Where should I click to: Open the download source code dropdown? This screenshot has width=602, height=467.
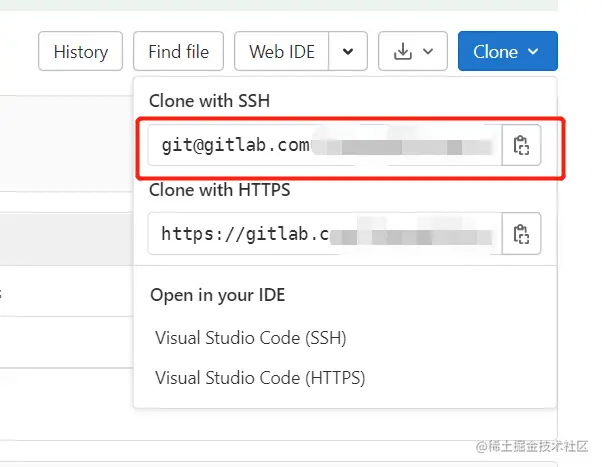tap(413, 51)
